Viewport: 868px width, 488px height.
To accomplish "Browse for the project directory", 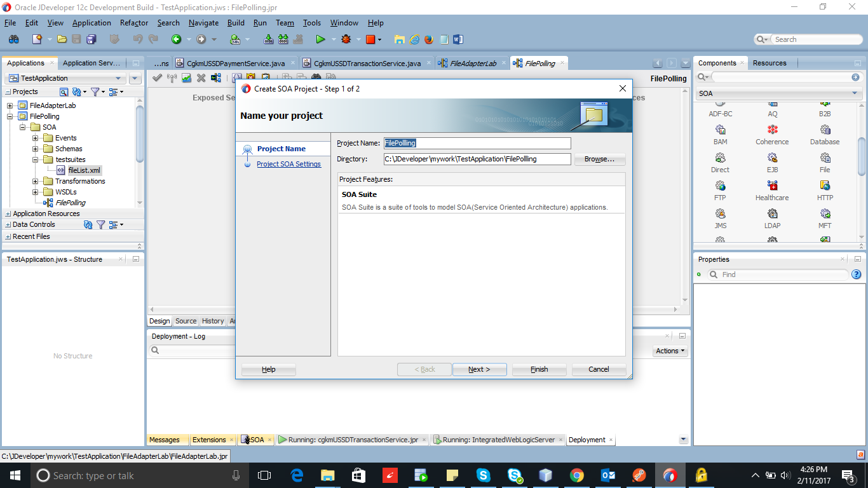I will click(x=599, y=159).
